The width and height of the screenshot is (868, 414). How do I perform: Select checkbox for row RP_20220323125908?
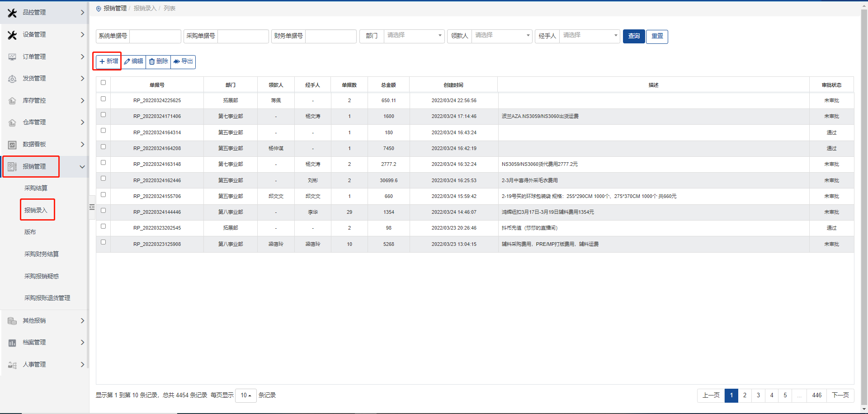click(x=103, y=242)
